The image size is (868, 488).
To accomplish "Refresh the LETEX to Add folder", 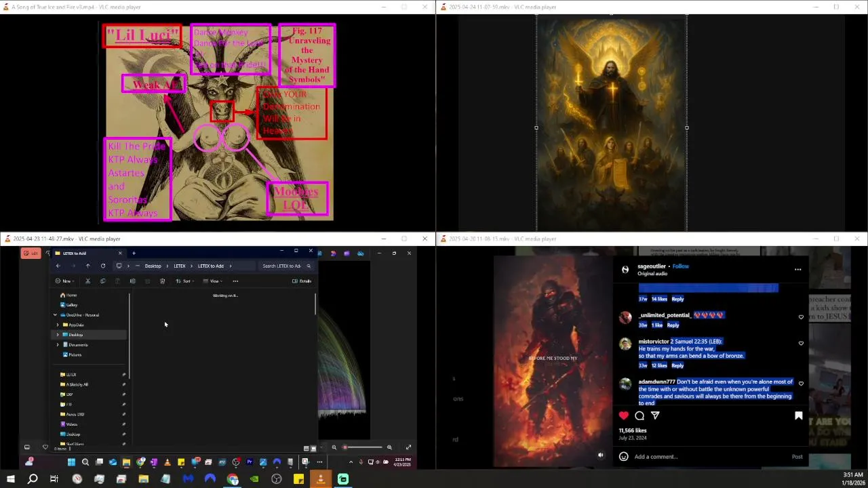I will tap(103, 266).
